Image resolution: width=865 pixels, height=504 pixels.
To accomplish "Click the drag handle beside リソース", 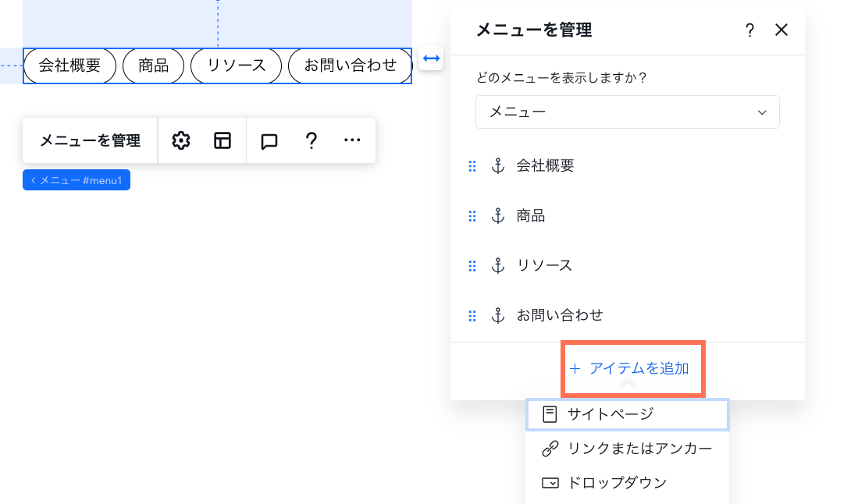I will click(x=472, y=265).
